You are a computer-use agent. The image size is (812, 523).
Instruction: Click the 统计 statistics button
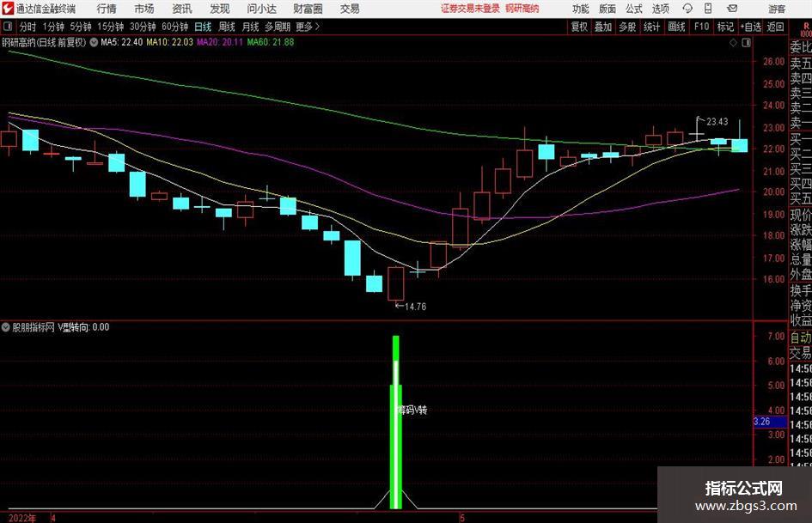click(x=651, y=27)
